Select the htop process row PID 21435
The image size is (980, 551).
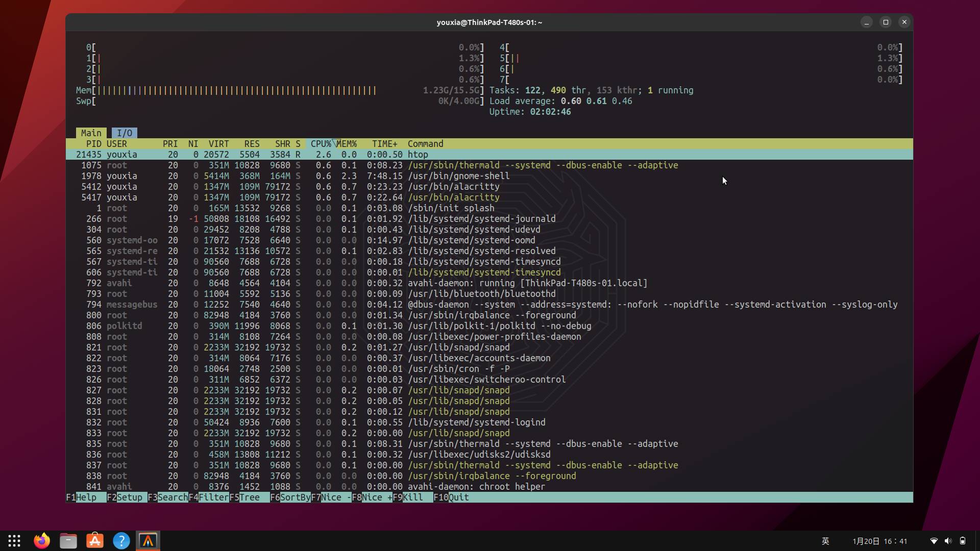coord(489,155)
